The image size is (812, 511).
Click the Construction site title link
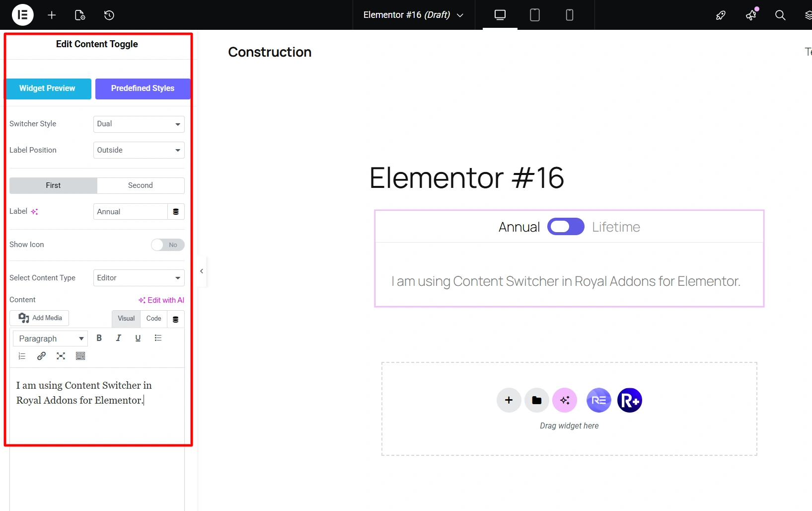[270, 52]
